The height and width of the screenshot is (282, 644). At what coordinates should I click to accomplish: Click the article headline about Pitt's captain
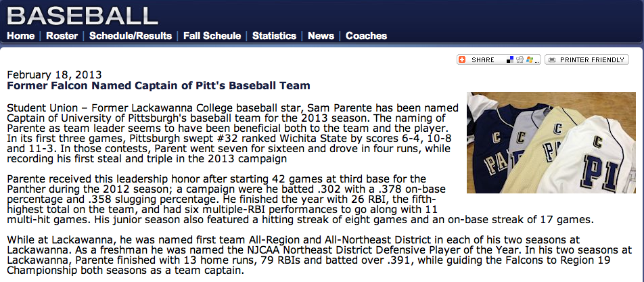158,86
